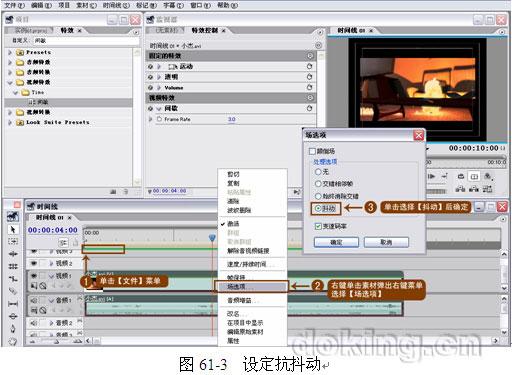The width and height of the screenshot is (512, 375).
Task: Mute the 音频2 track speaker
Action: [34, 323]
